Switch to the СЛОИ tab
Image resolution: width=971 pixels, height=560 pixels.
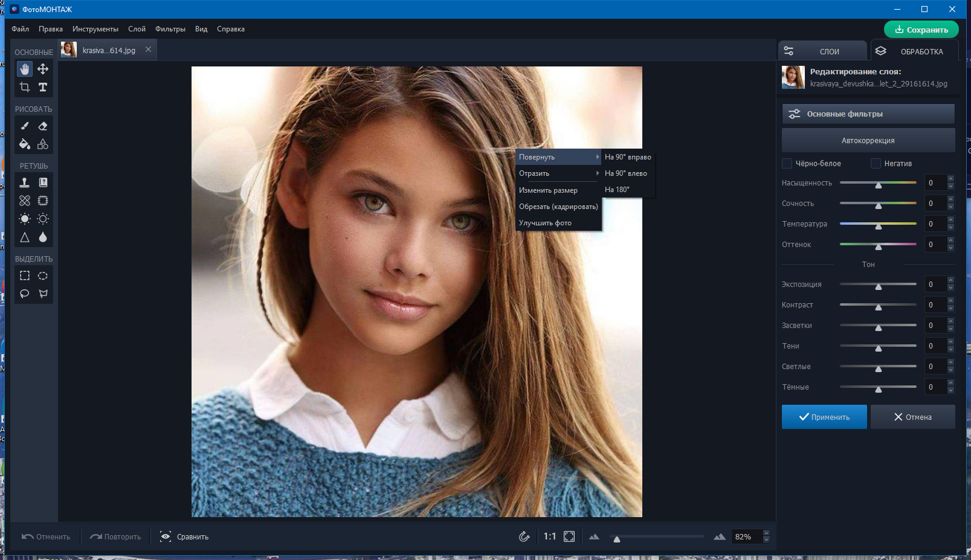tap(822, 51)
